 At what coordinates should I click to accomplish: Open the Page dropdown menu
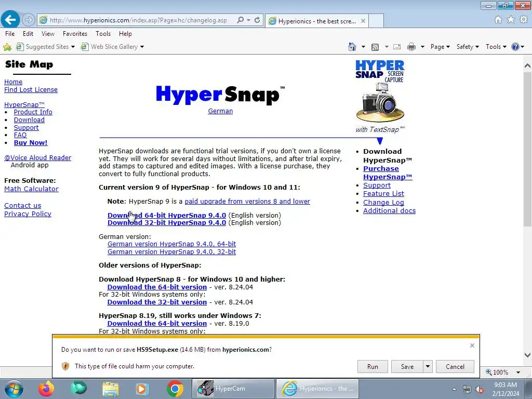pos(440,47)
